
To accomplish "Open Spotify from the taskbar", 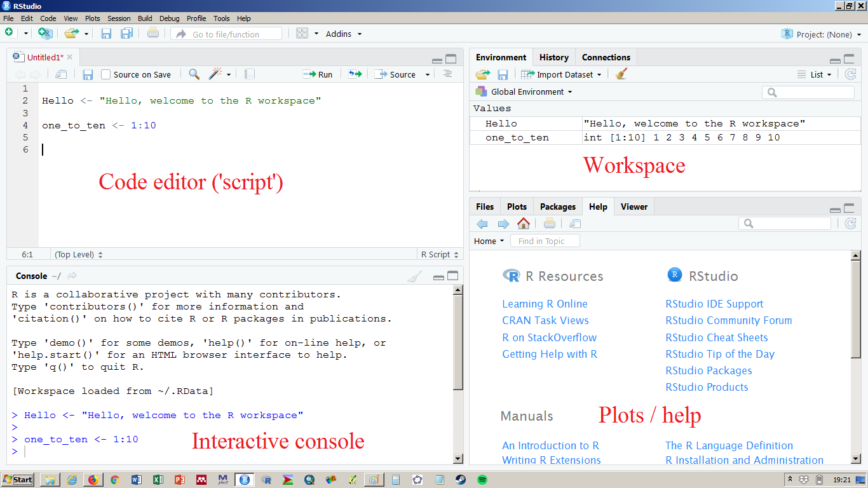I will tap(482, 480).
